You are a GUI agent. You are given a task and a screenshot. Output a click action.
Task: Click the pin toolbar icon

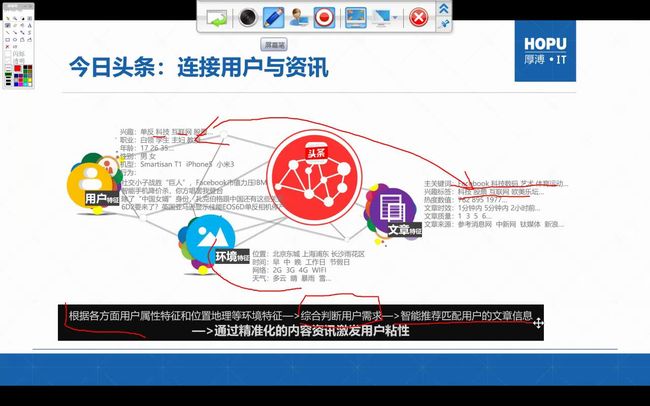444,24
